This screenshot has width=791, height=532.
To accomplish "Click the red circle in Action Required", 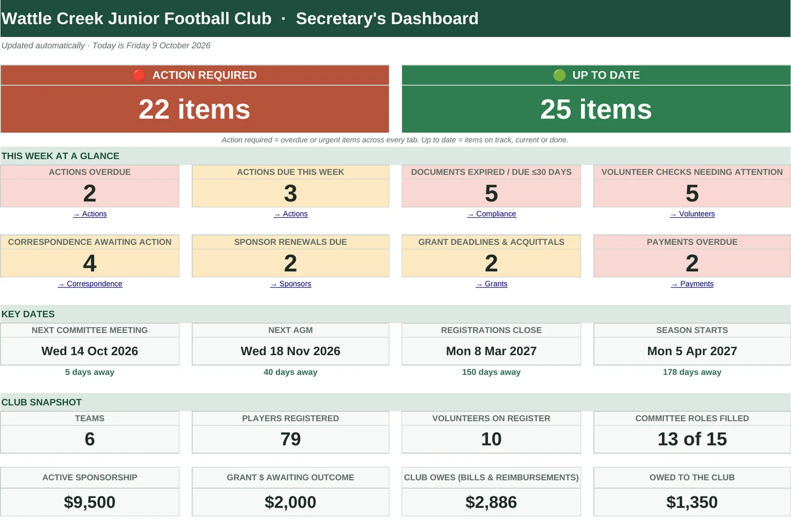I will [x=139, y=75].
